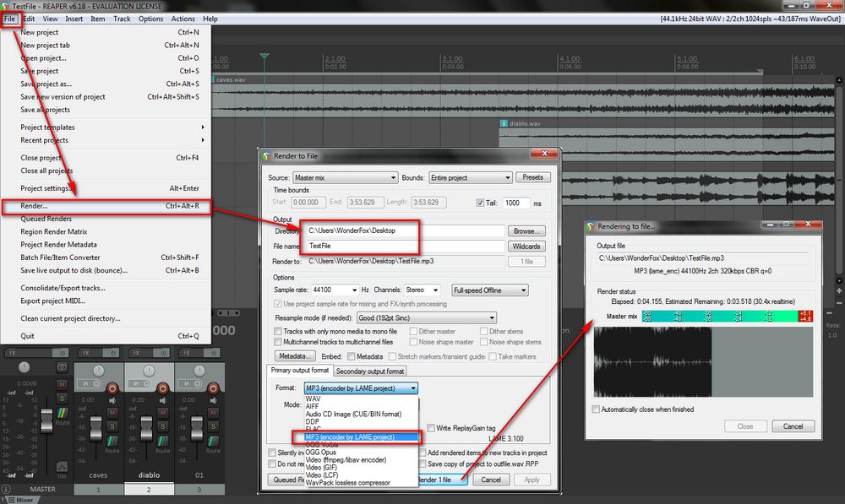Screen dimensions: 845x504
Task: Open the Full-speed Offline dropdown
Action: [490, 290]
